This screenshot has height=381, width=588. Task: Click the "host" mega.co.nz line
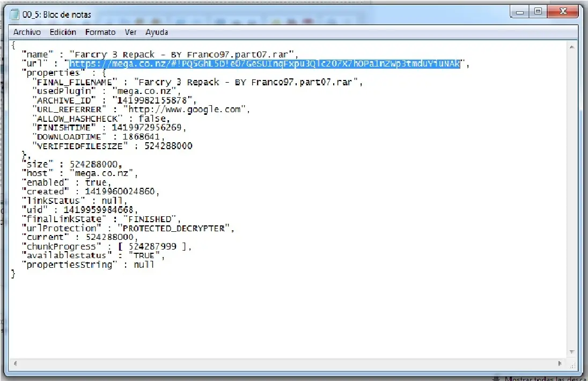tap(80, 173)
